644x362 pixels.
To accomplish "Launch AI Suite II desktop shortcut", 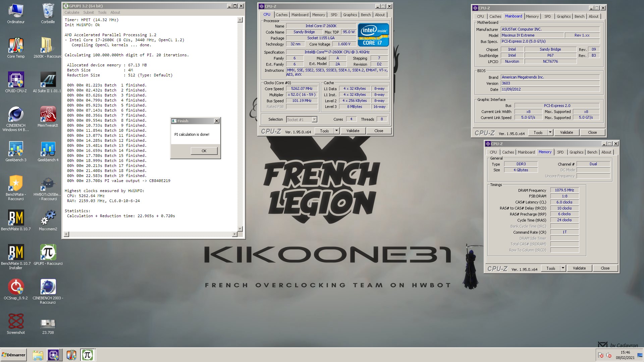I will coord(48,82).
